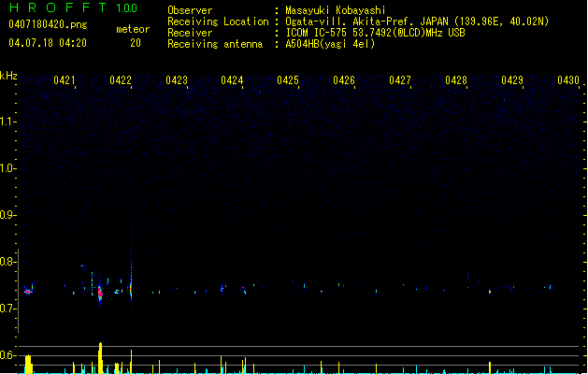Click the 1.1 kHz frequency axis label
The image size is (588, 374).
tap(8, 122)
